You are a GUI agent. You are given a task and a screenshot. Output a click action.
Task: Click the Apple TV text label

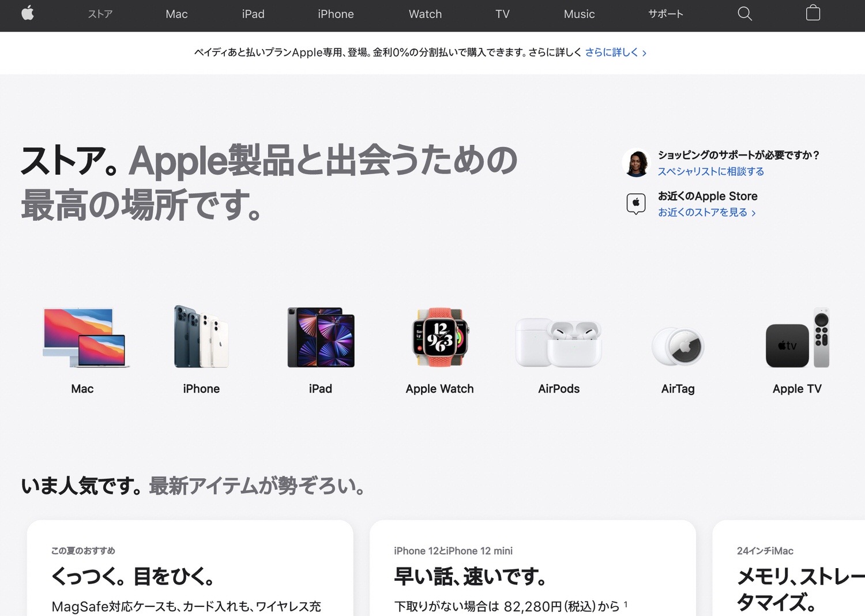click(x=797, y=389)
